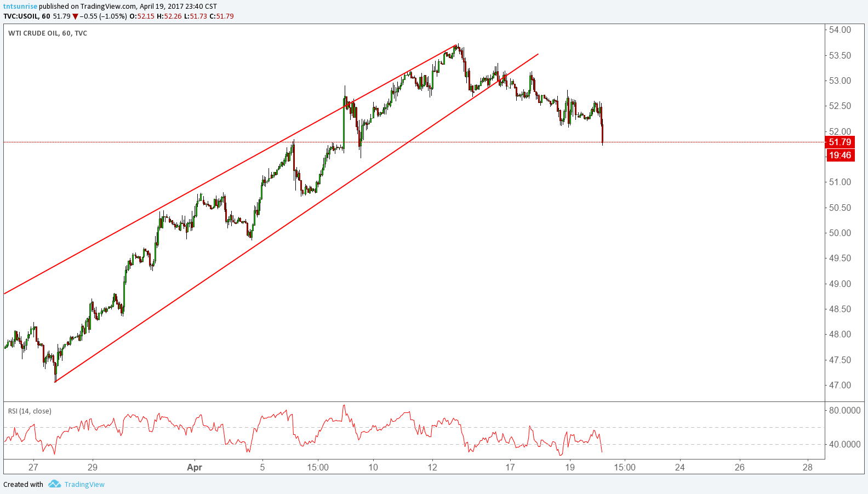868x494 pixels.
Task: Click the 19:46 countdown timer label
Action: pos(840,156)
